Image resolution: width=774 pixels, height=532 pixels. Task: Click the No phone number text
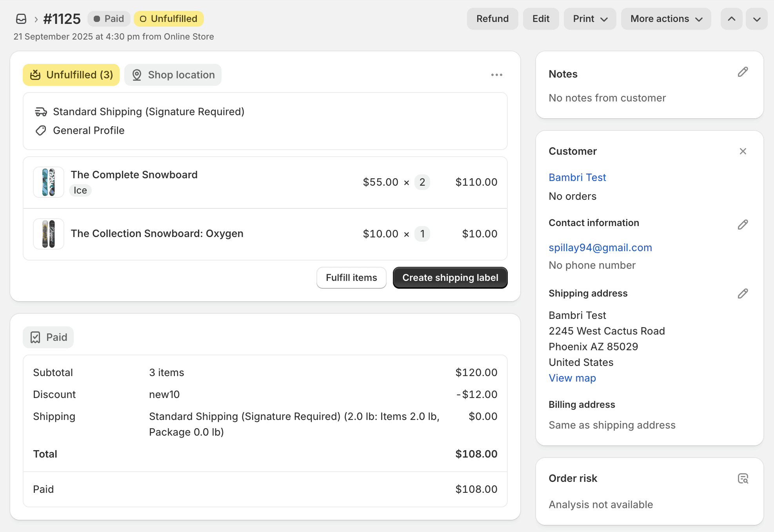(592, 265)
